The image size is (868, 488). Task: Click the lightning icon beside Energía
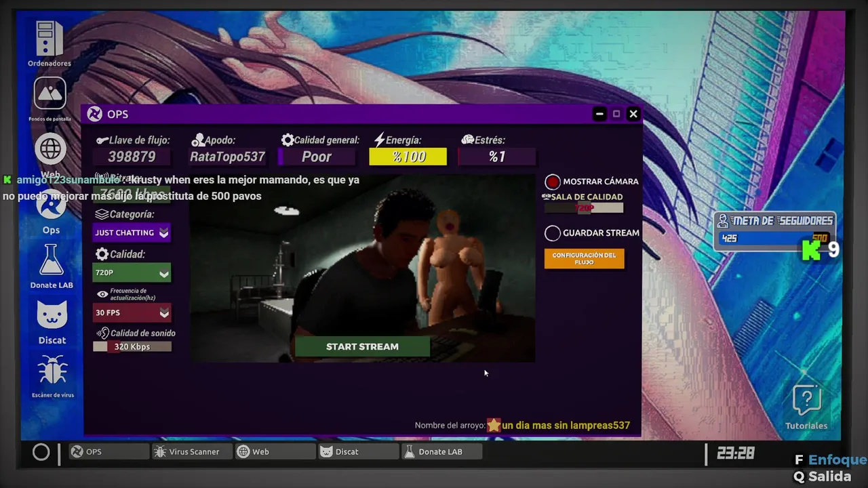380,140
